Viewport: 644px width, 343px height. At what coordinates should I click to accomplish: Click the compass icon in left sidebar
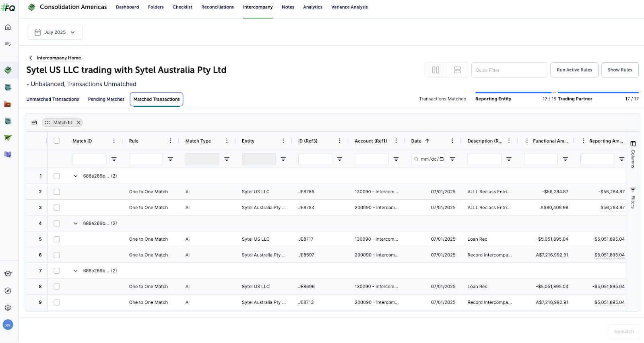(8, 291)
